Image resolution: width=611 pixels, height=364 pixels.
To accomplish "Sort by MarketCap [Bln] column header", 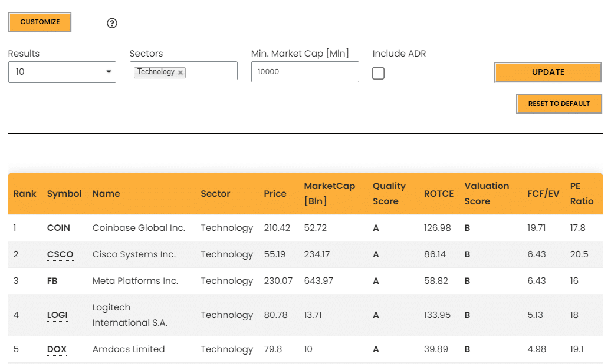I will (330, 193).
